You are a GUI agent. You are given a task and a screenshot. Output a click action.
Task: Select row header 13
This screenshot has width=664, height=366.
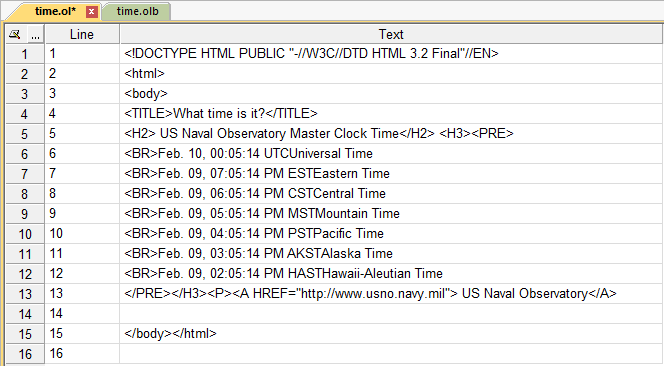pos(25,294)
